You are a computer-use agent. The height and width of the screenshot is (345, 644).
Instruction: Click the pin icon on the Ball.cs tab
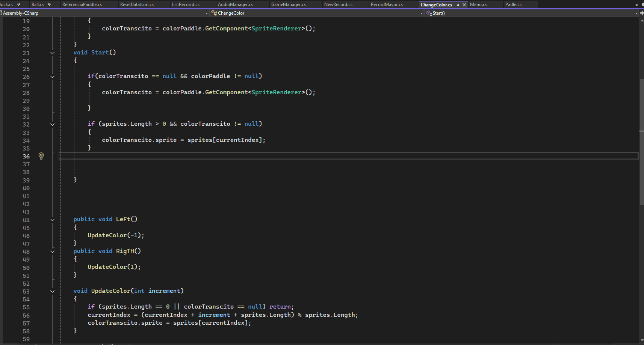point(49,5)
